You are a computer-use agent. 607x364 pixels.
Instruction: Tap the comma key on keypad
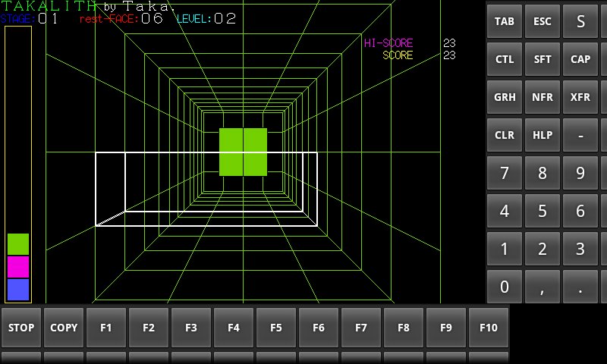(542, 286)
